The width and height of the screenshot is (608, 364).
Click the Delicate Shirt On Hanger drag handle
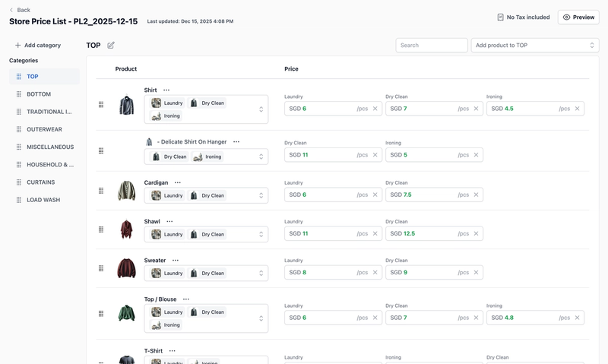101,150
